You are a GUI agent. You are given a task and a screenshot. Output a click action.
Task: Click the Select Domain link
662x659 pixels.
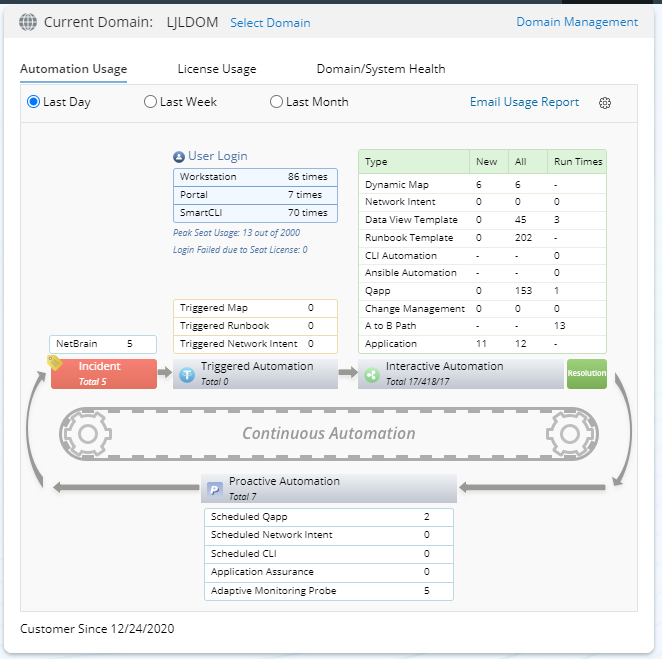[270, 23]
